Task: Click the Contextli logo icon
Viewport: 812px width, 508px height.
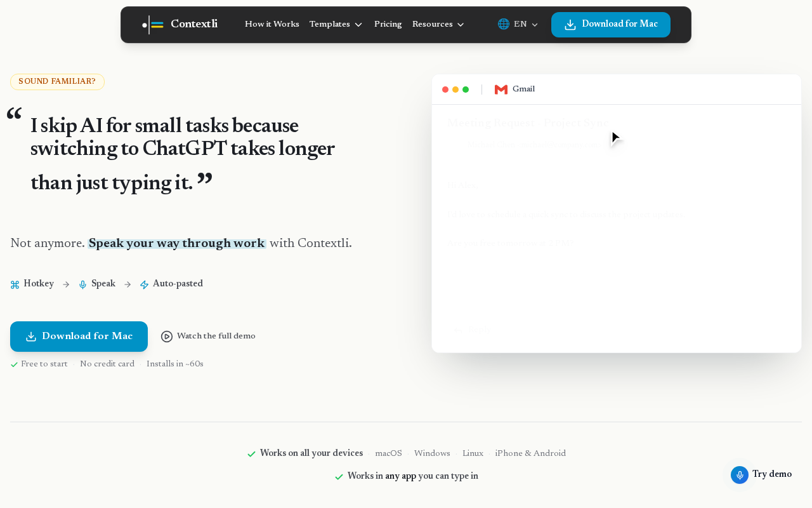Action: coord(153,25)
